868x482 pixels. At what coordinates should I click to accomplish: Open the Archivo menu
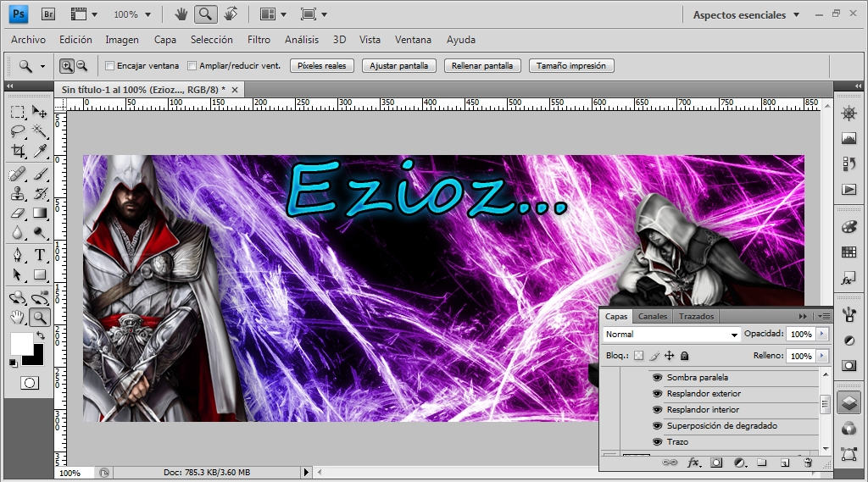pyautogui.click(x=28, y=40)
